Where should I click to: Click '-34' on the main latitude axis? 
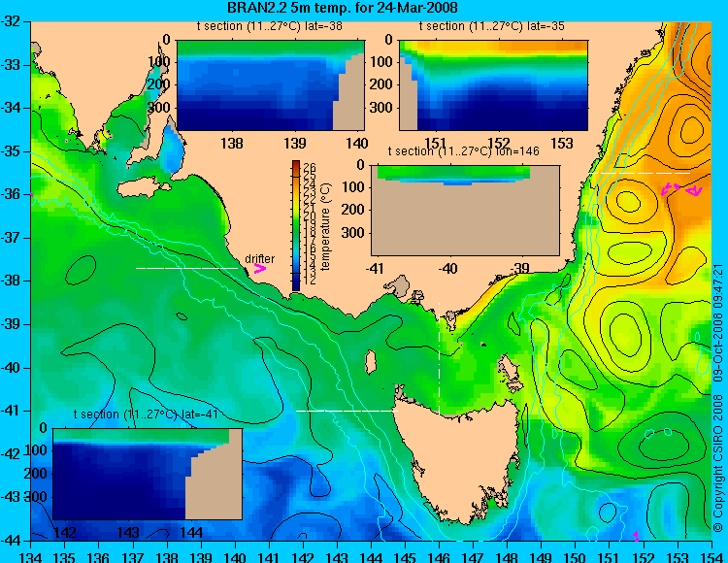tap(10, 108)
